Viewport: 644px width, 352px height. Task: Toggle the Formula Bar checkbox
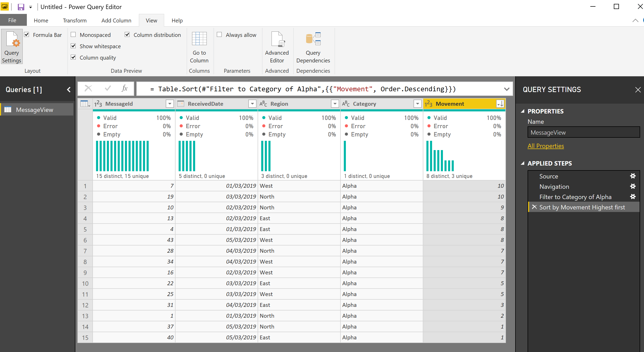pyautogui.click(x=27, y=35)
